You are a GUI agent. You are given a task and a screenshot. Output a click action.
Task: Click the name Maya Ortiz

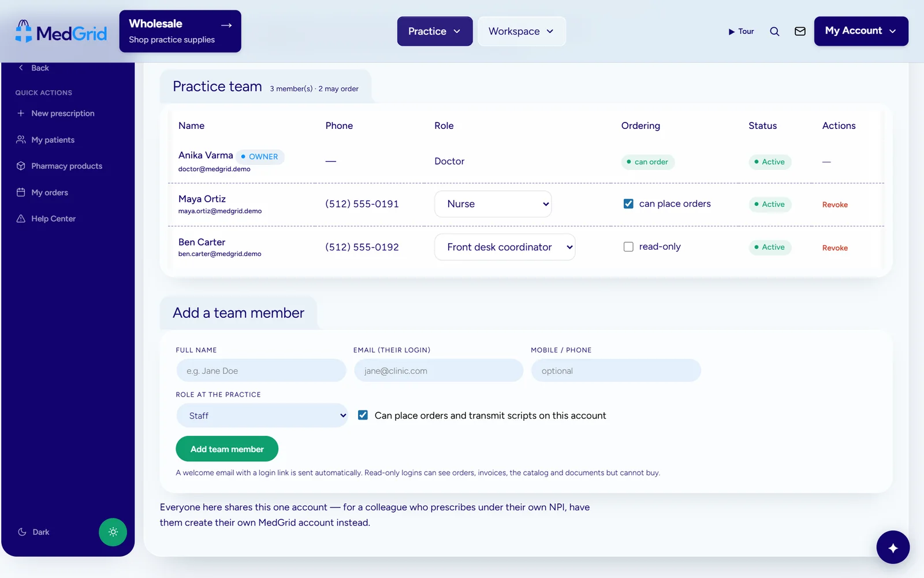[x=202, y=199]
